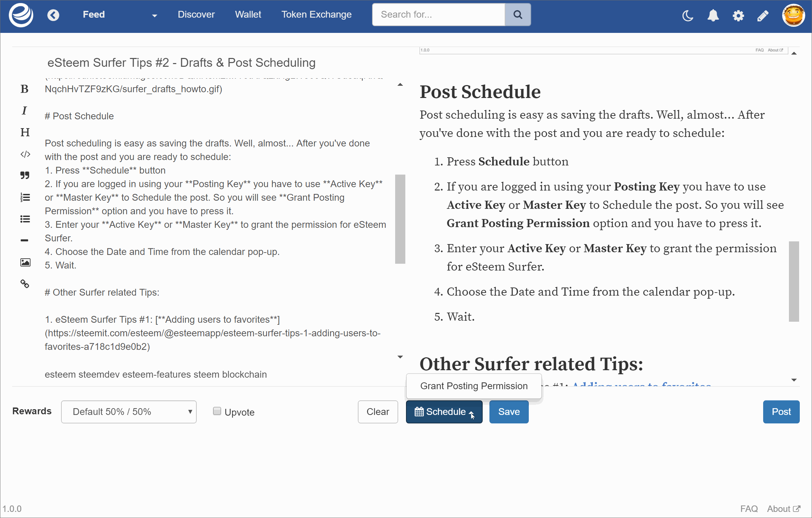812x518 pixels.
Task: Insert blockquote icon
Action: tap(25, 175)
